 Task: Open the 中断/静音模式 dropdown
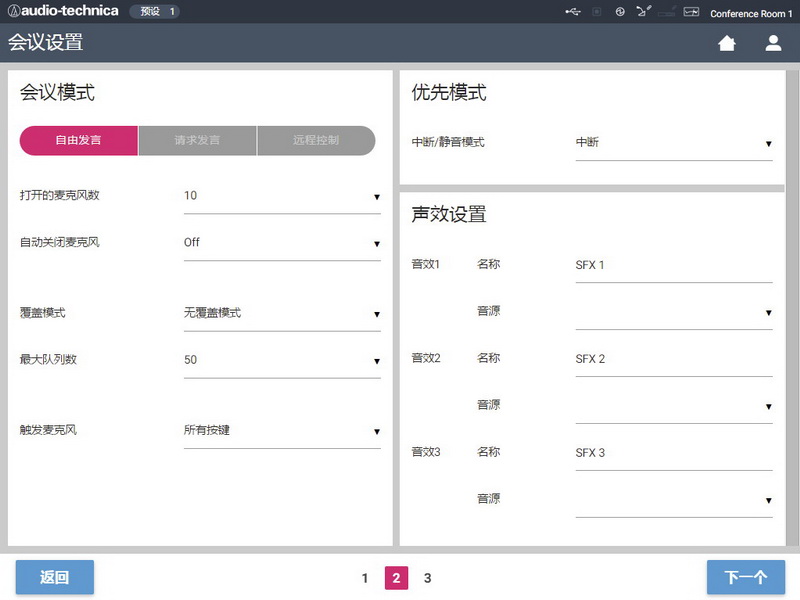pos(674,143)
